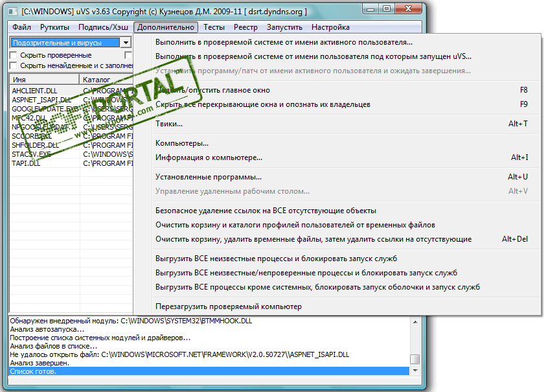This screenshot has height=392, width=546.
Task: Select TAPI.DLL in the file list
Action: 26,163
